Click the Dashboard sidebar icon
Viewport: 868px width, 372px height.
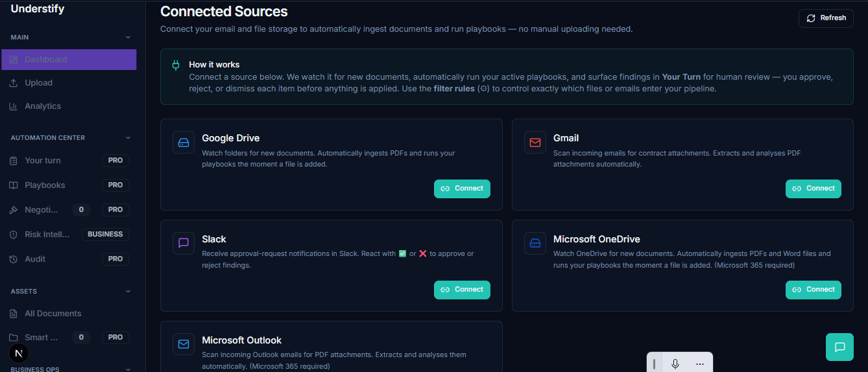[13, 60]
